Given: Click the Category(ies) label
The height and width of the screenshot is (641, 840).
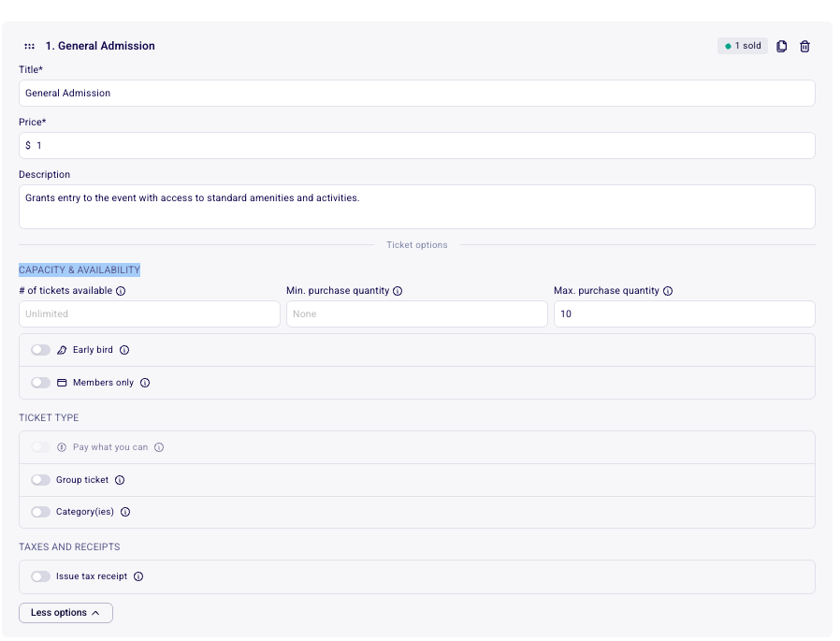Looking at the screenshot, I should pyautogui.click(x=84, y=512).
